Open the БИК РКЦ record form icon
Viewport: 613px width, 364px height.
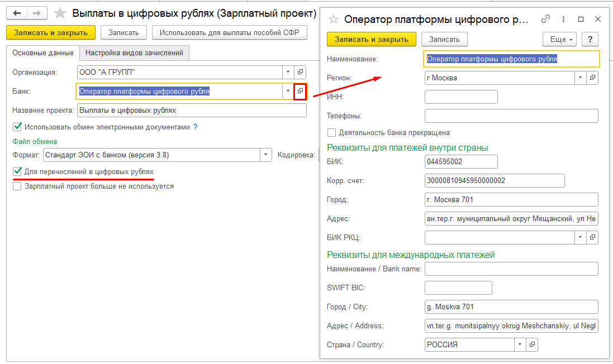(x=593, y=237)
